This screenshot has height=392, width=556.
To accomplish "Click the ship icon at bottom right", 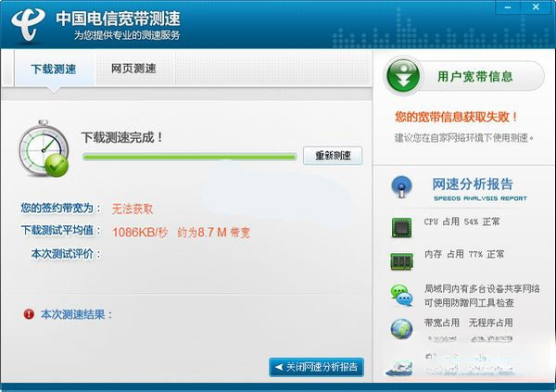I will 400,368.
